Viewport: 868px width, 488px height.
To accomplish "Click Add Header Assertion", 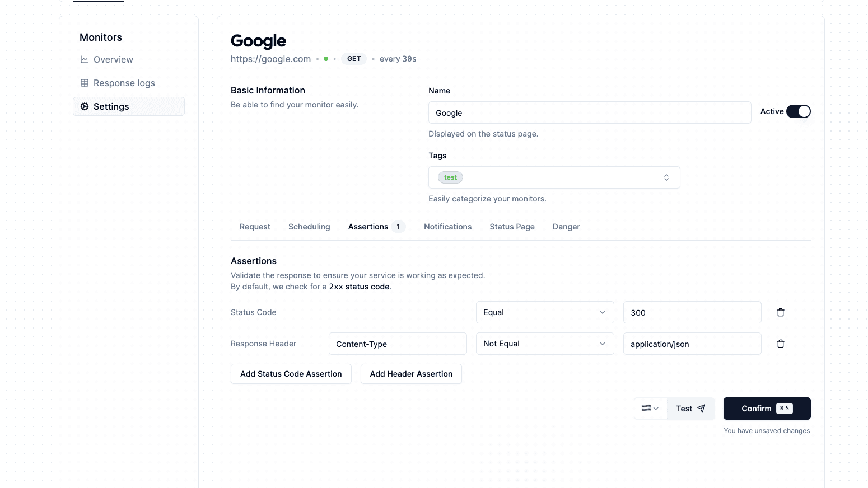I will click(411, 374).
